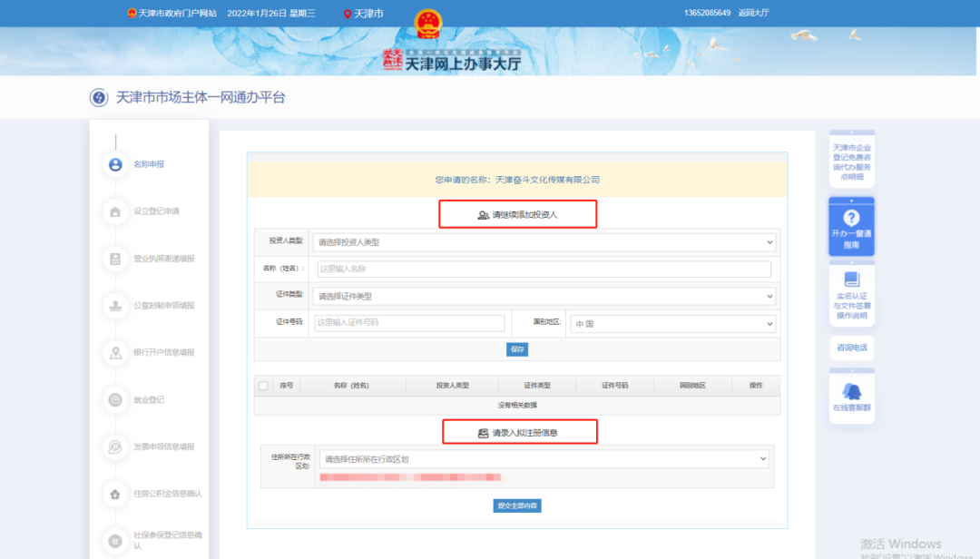Select the 银行开户信息填报 location icon

(x=114, y=353)
